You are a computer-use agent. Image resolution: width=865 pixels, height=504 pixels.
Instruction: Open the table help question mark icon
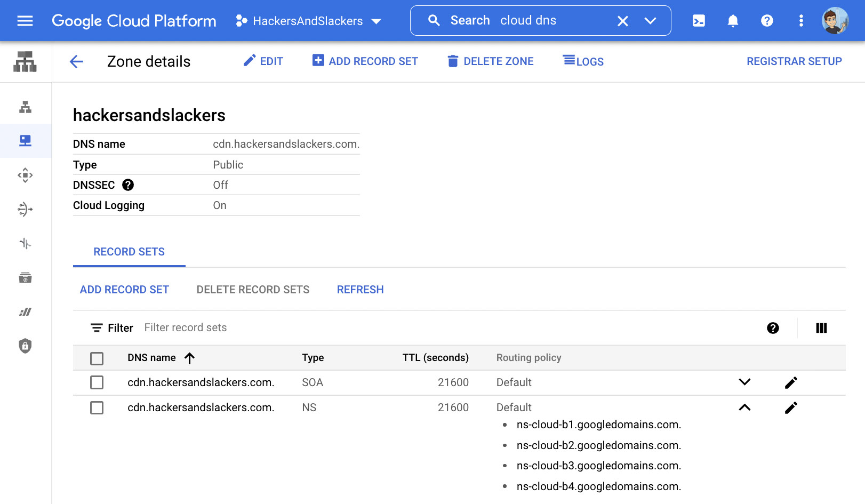point(773,328)
